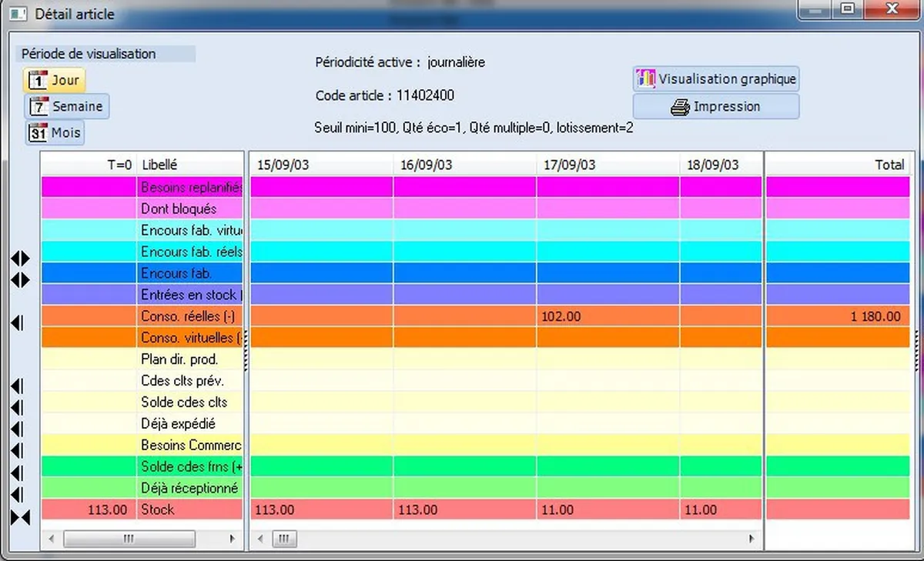924x561 pixels.
Task: Click the bowtie arrow icon beside Stock row
Action: [21, 517]
